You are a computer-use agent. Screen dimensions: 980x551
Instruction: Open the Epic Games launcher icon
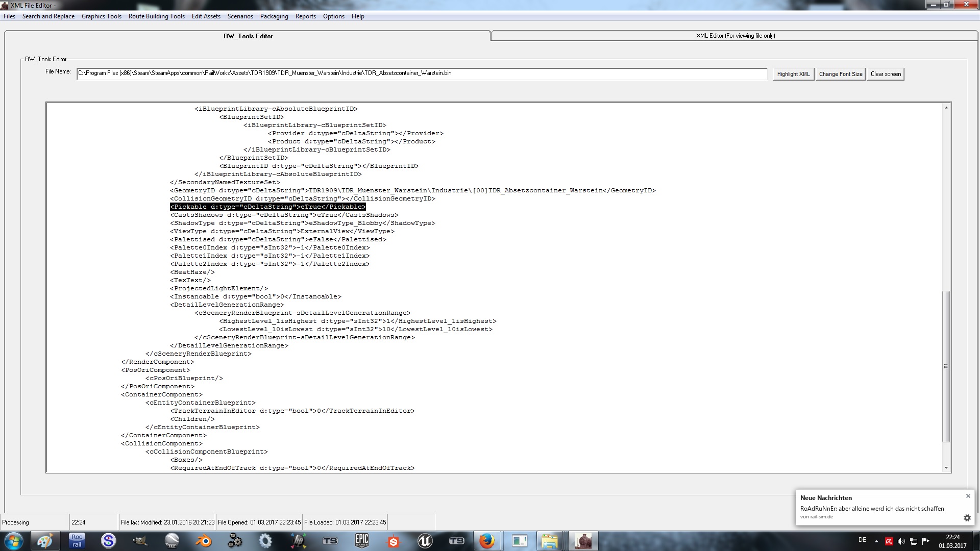point(361,541)
